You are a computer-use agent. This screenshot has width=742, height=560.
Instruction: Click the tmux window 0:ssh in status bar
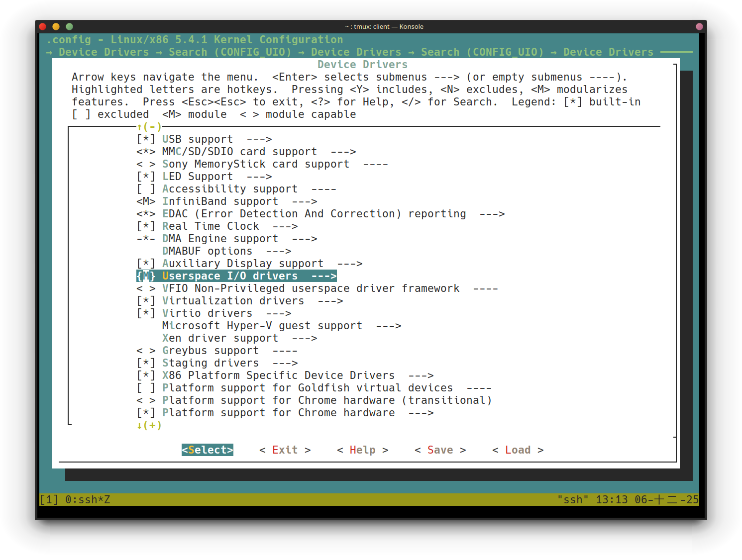tap(87, 499)
